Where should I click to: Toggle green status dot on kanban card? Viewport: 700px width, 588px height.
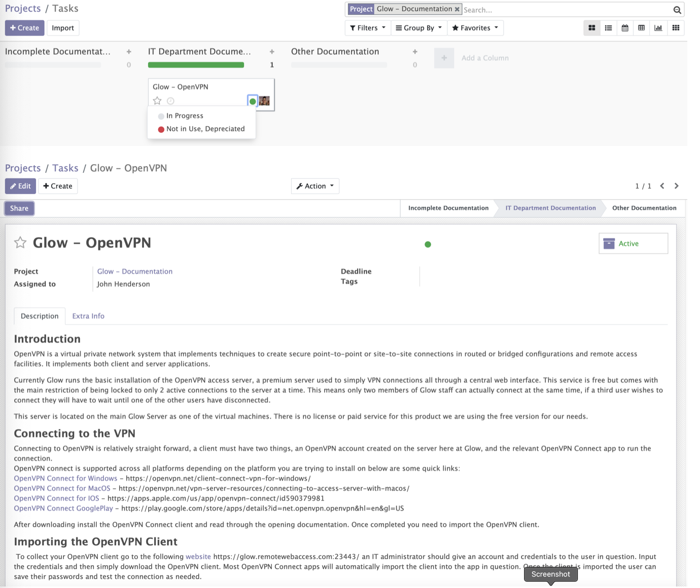tap(253, 101)
